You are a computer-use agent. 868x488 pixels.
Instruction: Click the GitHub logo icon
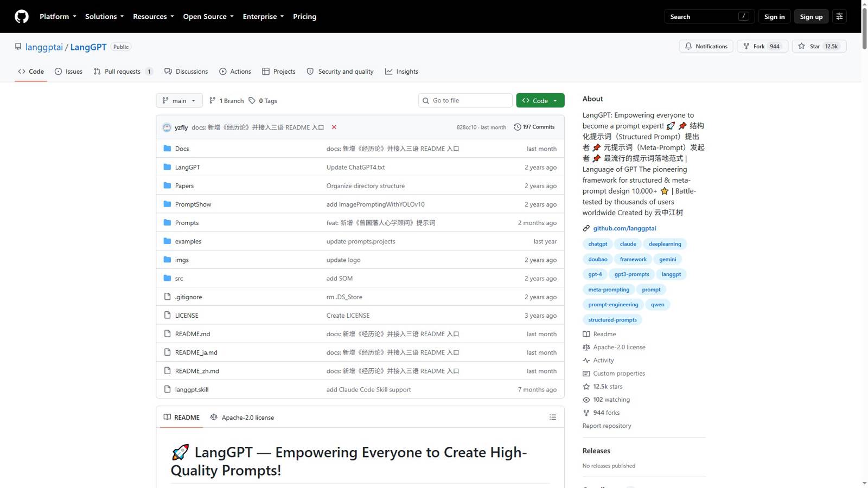(22, 16)
